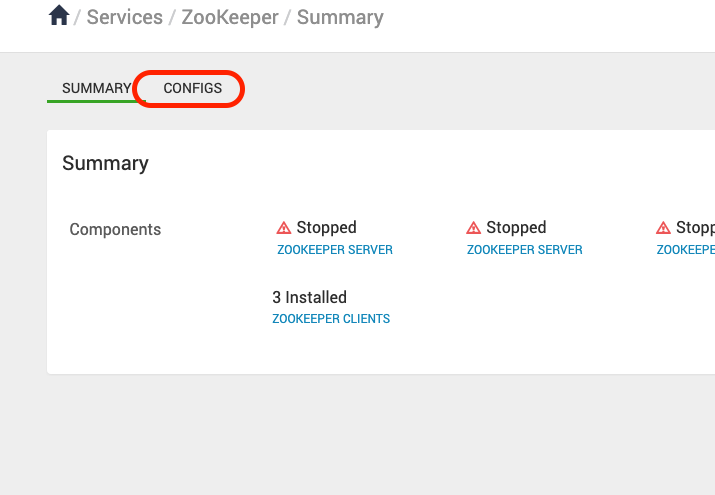Click the first Stopped warning triangle icon

284,228
